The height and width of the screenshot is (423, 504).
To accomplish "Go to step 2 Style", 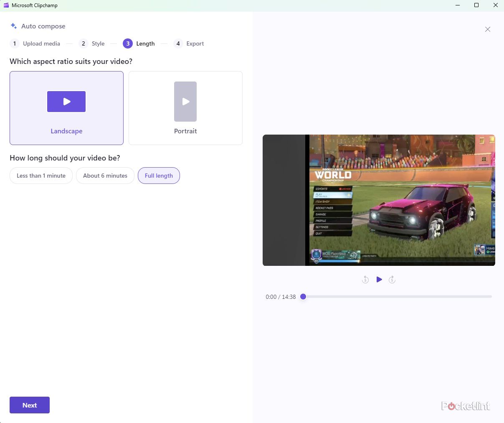I will (92, 43).
